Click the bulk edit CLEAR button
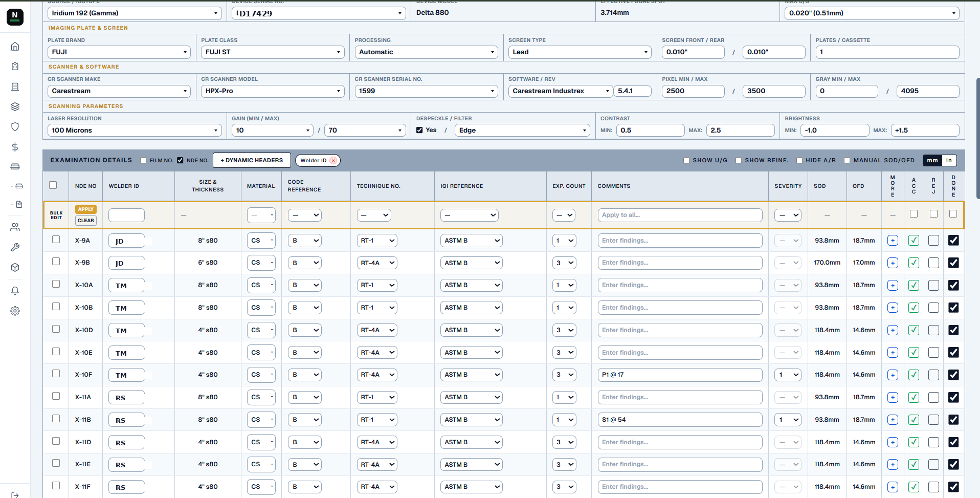 click(86, 221)
